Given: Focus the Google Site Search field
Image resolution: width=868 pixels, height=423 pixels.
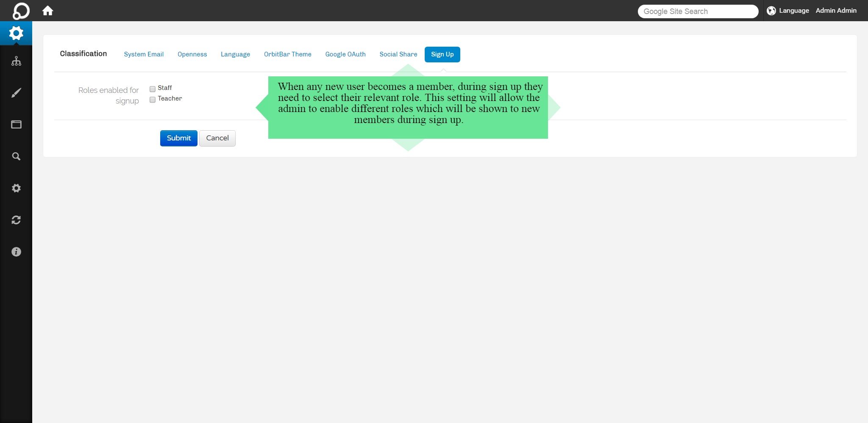Looking at the screenshot, I should 698,11.
